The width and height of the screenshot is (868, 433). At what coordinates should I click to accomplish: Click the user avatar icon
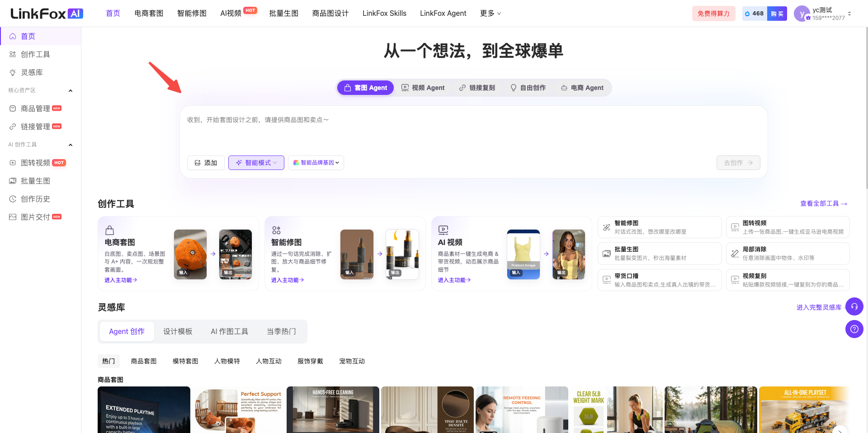point(802,14)
